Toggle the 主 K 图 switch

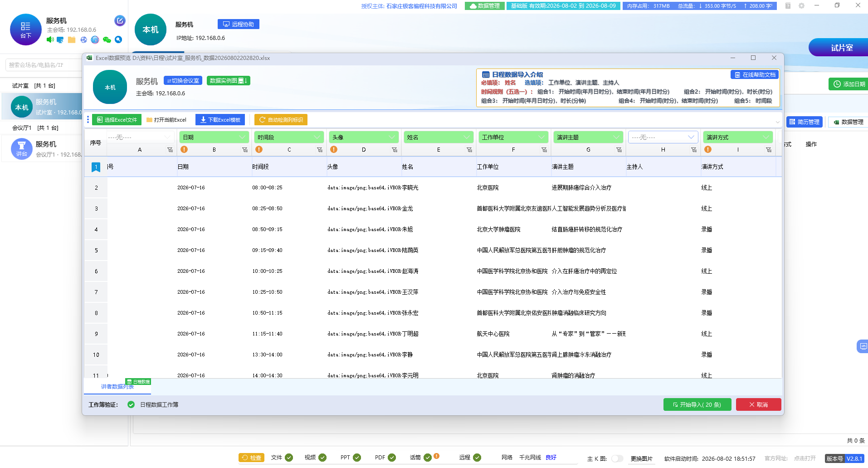tap(617, 458)
